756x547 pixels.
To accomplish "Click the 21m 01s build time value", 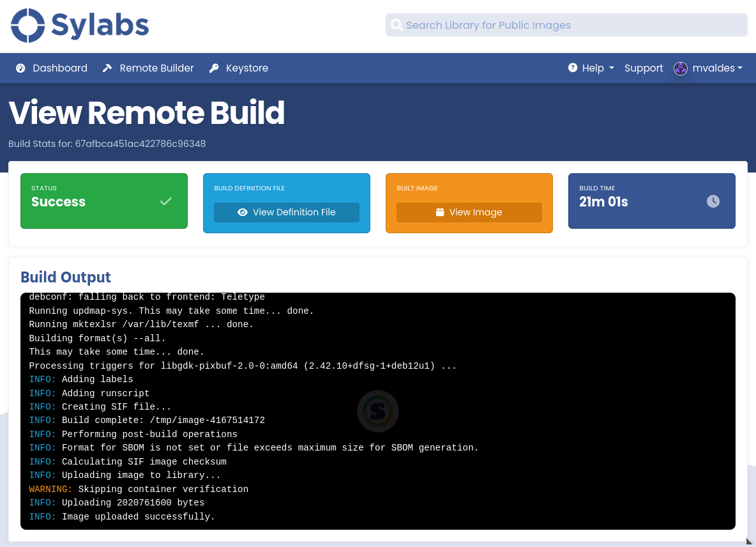I will point(603,202).
